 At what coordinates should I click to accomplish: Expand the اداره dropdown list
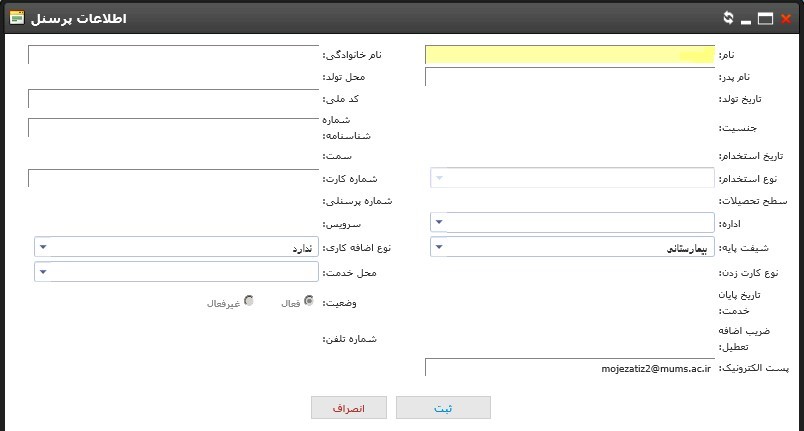570,221
